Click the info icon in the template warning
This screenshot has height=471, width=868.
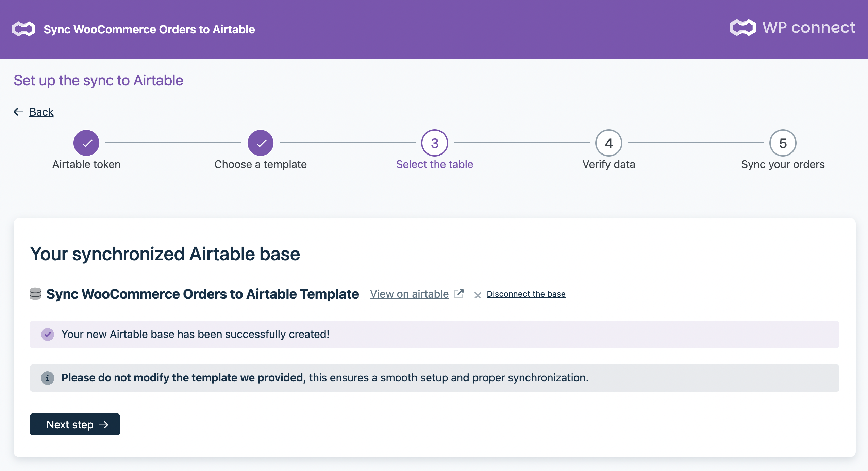click(x=48, y=378)
